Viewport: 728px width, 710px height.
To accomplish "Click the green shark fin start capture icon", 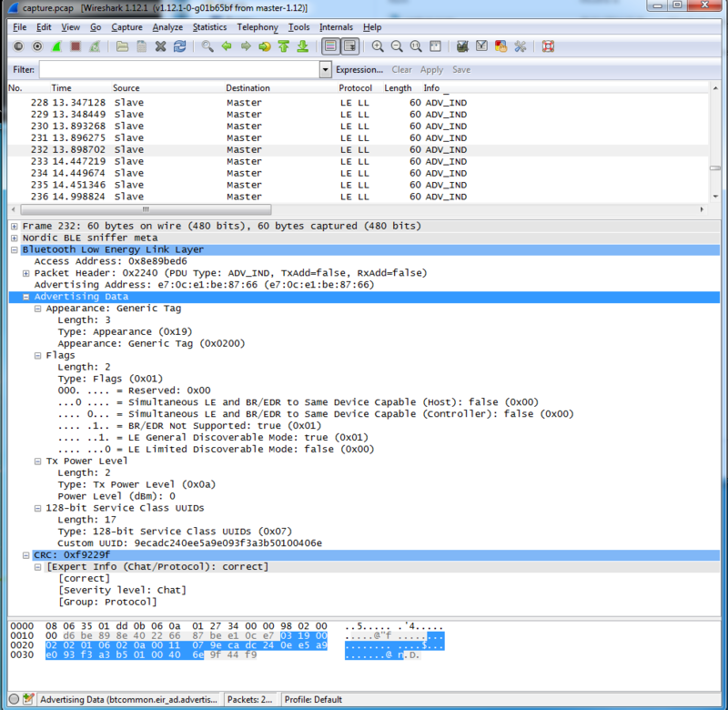I will pyautogui.click(x=56, y=46).
